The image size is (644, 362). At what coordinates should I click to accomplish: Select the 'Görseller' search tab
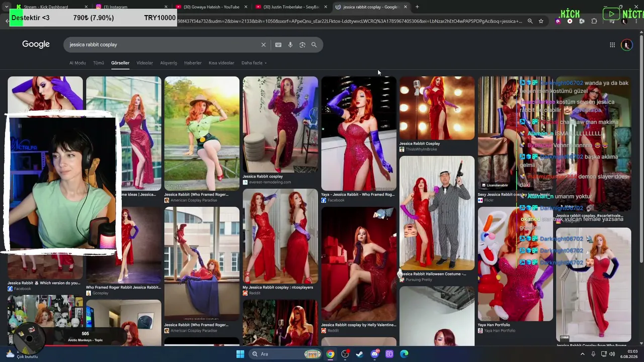(120, 63)
